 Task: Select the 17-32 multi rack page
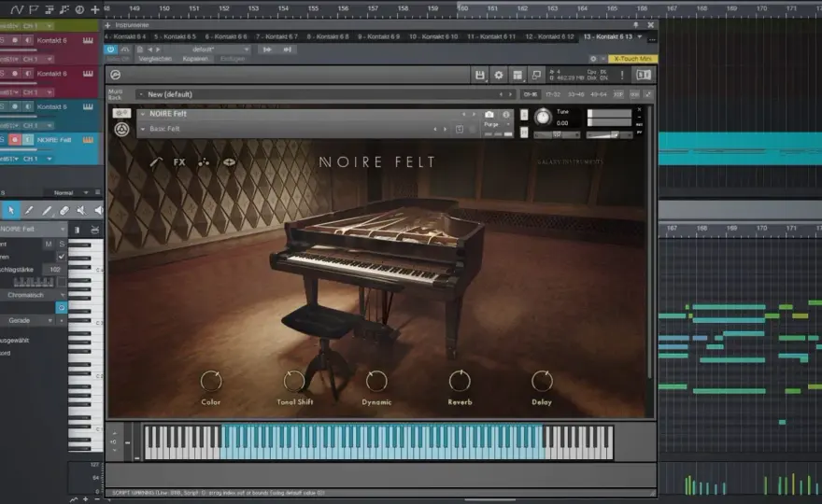(x=553, y=94)
